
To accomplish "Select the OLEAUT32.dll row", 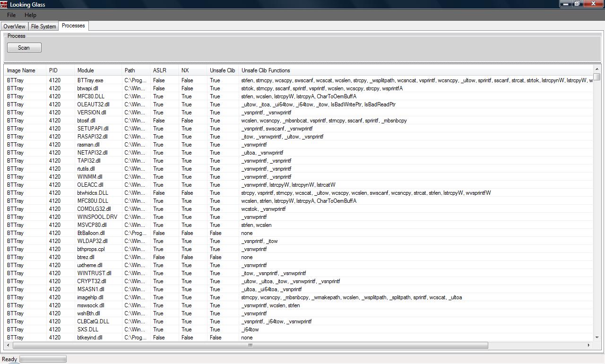I will pos(299,104).
